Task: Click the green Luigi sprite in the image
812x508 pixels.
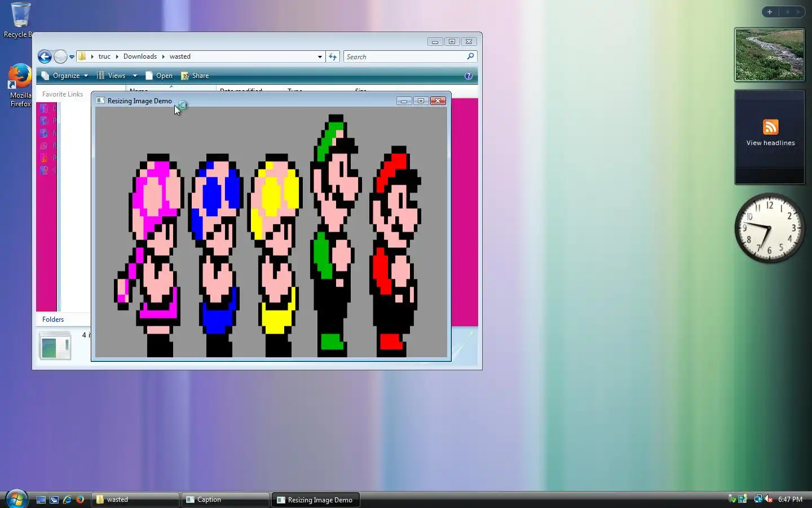Action: [336, 236]
